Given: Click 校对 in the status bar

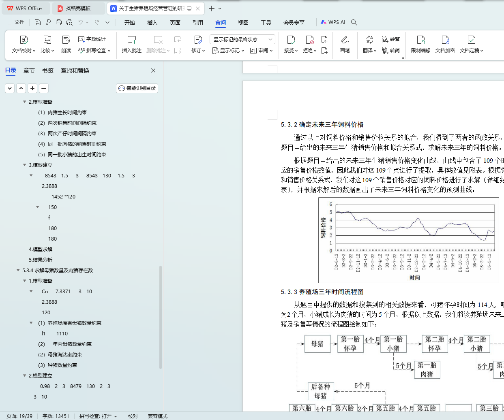Looking at the screenshot, I should 133,416.
